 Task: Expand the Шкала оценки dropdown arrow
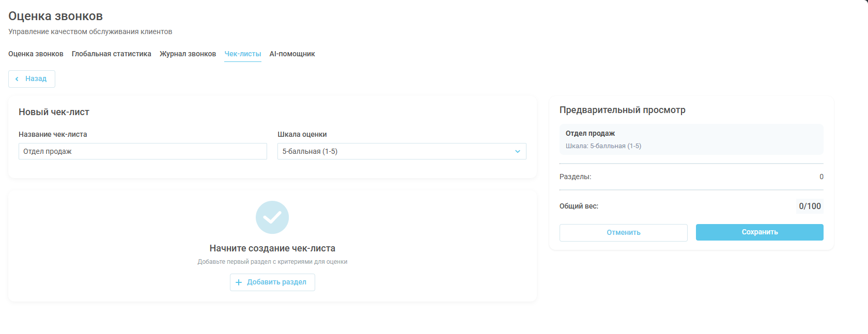(517, 151)
